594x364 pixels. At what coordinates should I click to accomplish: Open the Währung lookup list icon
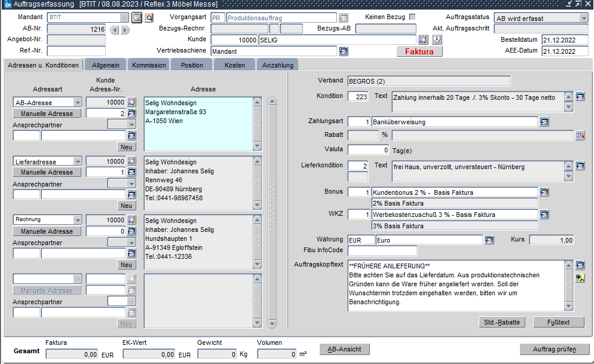[489, 240]
